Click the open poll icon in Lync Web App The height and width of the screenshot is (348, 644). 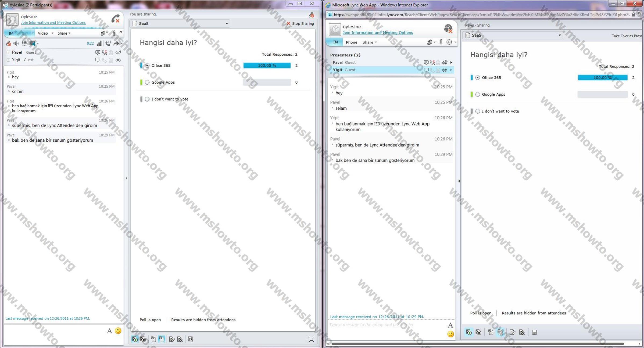(x=469, y=332)
